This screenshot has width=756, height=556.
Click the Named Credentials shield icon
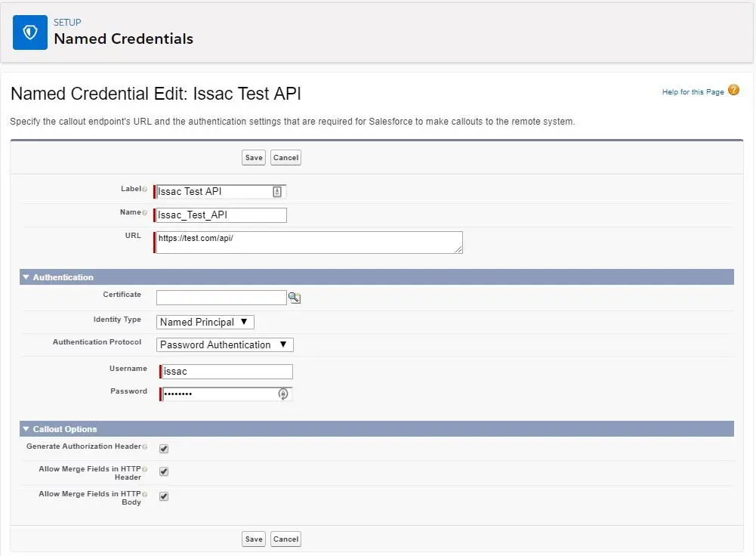point(30,32)
